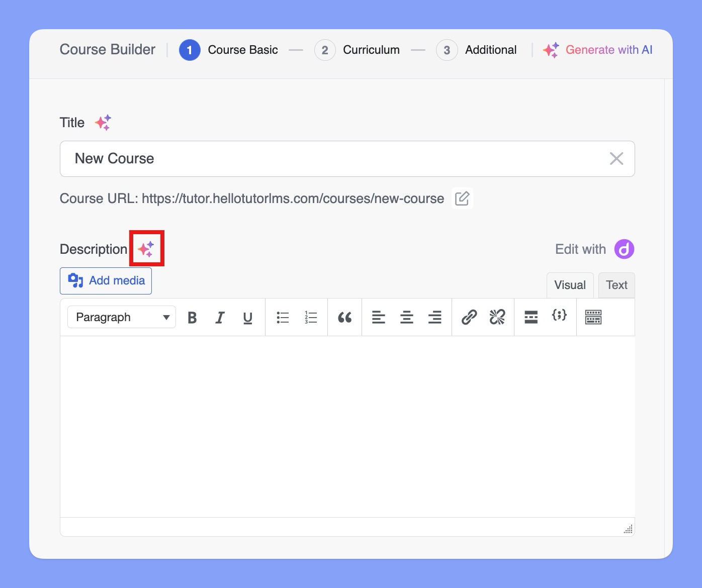Switch to the Text editor tab
The height and width of the screenshot is (588, 702).
click(x=617, y=285)
